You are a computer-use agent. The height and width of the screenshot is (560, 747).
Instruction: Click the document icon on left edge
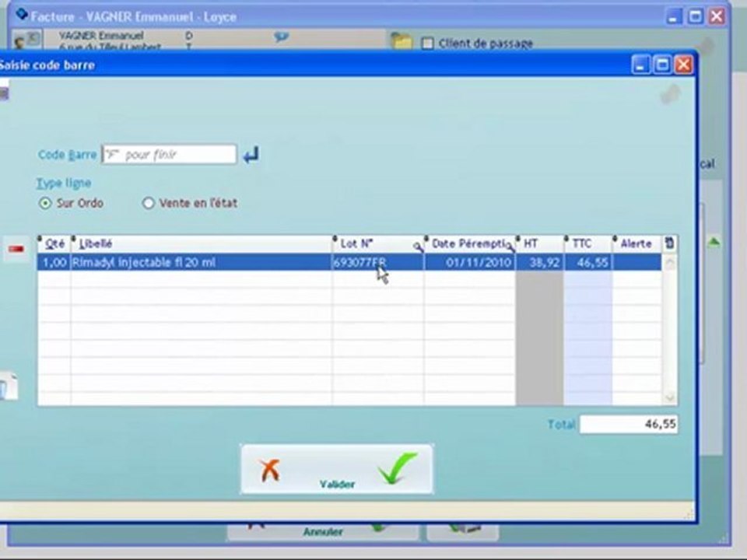9,387
